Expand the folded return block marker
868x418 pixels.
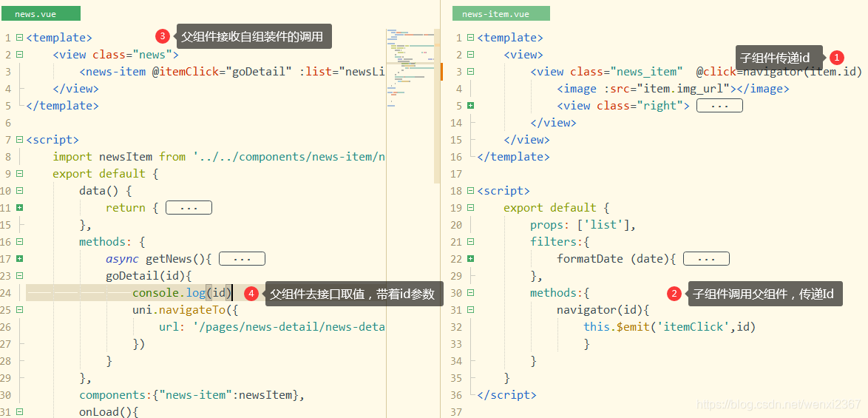point(19,208)
